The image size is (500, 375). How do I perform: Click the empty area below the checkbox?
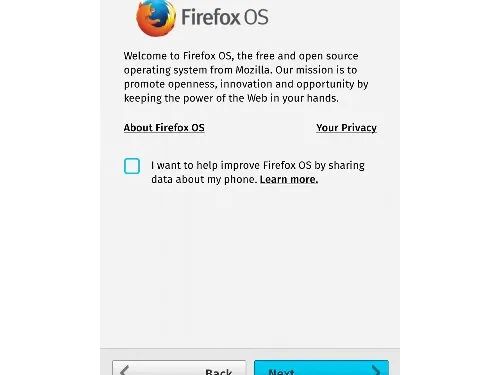pos(250,267)
